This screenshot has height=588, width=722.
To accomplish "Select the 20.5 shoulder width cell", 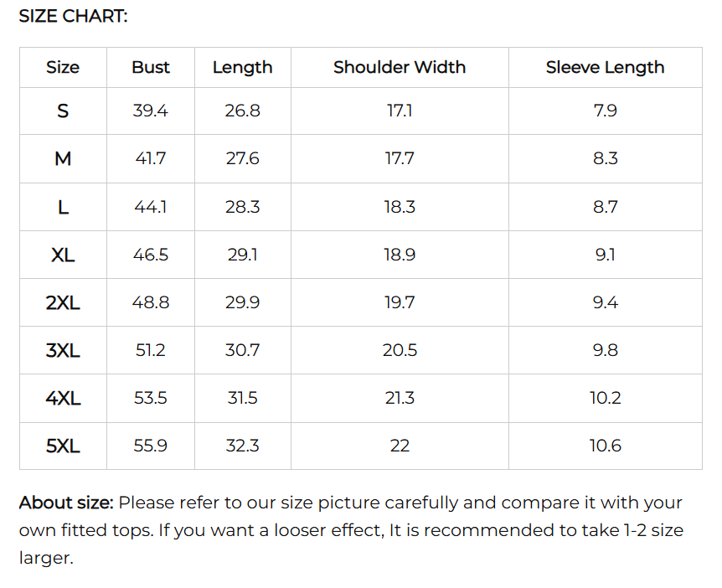I will tap(400, 350).
